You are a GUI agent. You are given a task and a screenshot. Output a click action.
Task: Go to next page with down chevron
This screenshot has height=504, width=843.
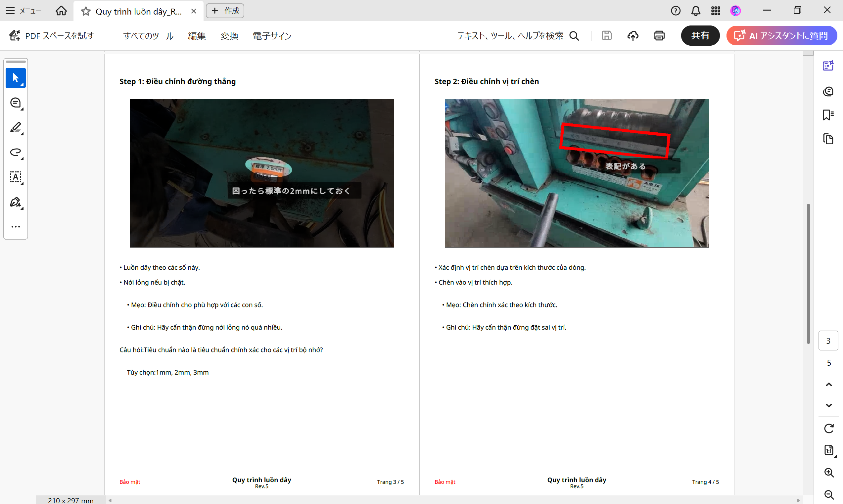[x=829, y=405]
